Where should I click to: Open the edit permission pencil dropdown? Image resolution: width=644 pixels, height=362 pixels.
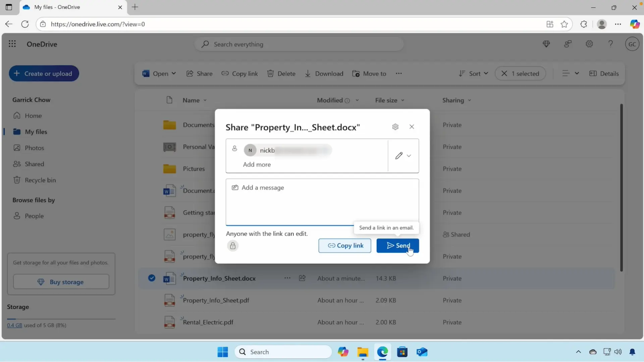point(403,156)
